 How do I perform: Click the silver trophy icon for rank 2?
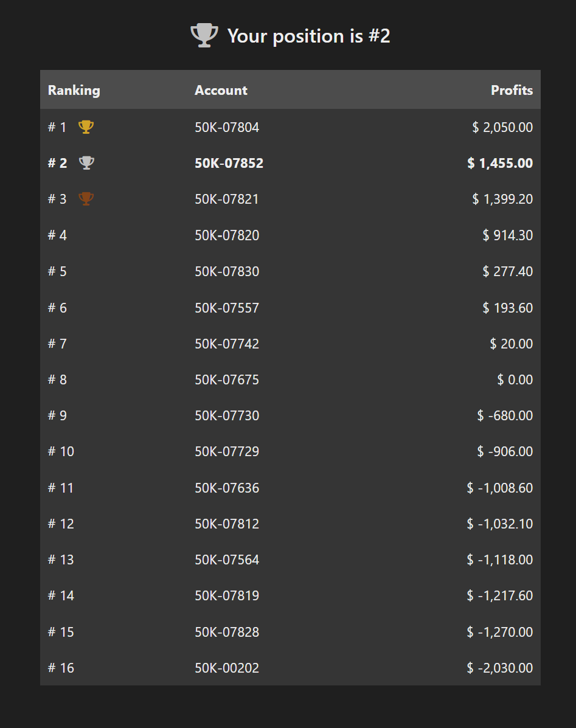click(x=87, y=163)
